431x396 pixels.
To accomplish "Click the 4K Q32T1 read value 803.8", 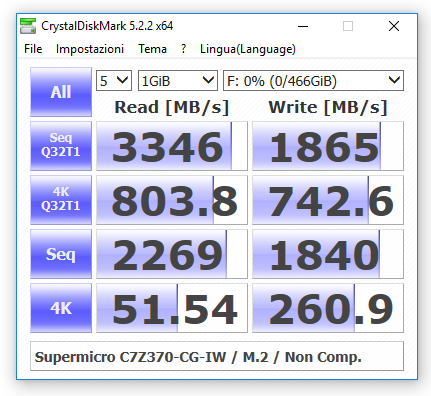I will click(x=172, y=200).
